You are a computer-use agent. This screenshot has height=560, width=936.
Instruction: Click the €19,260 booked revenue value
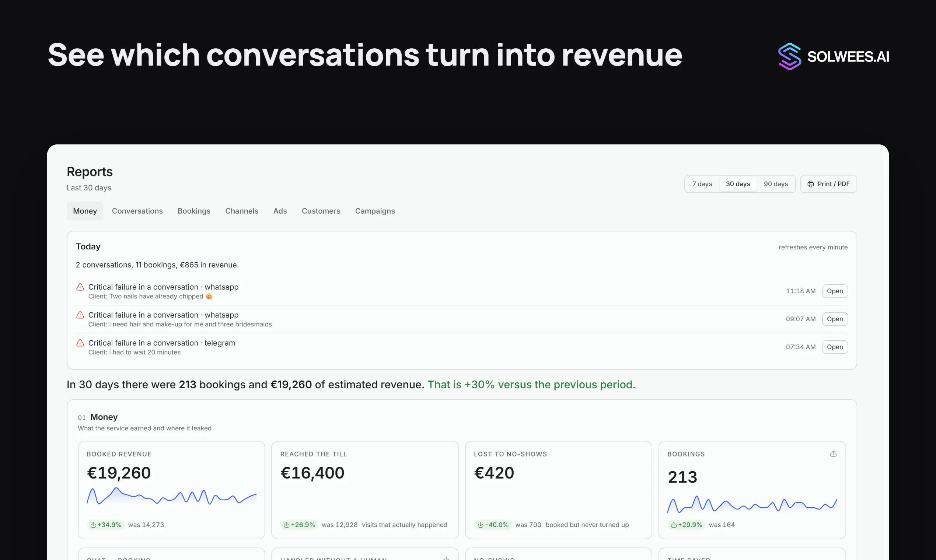point(119,473)
